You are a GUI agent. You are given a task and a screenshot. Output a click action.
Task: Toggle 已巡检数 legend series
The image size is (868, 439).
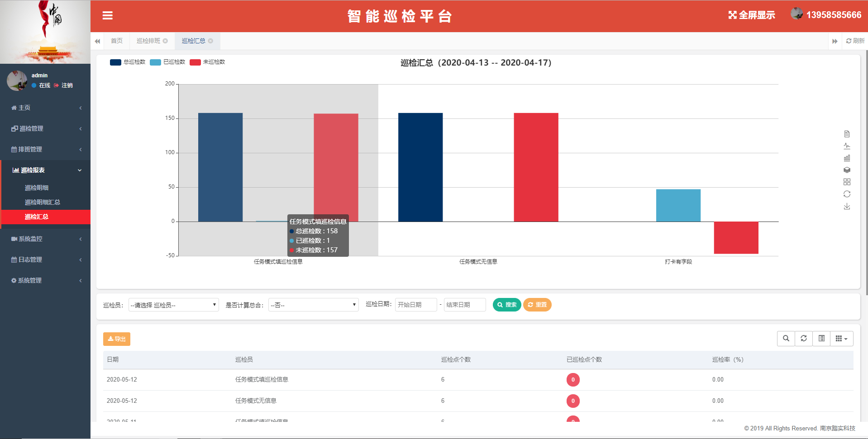point(167,62)
